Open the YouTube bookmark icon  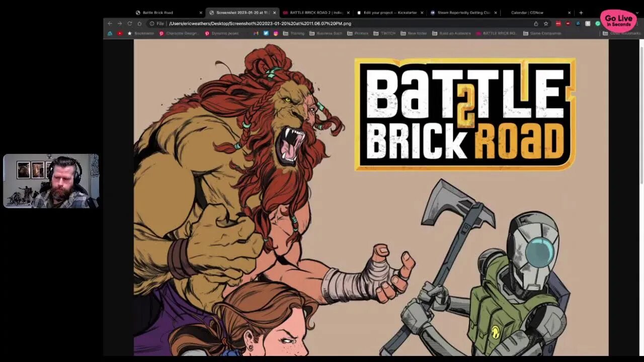(x=120, y=33)
